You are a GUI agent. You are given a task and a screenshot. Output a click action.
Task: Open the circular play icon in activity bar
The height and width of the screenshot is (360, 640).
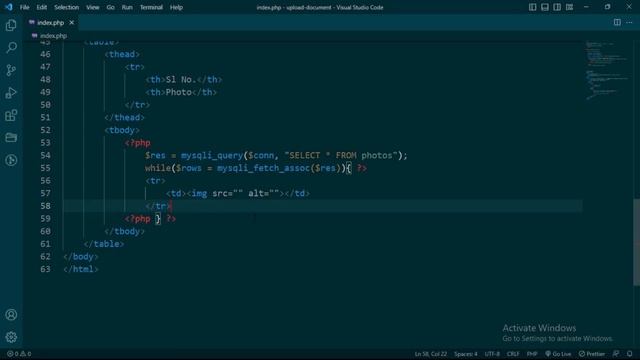(x=11, y=160)
